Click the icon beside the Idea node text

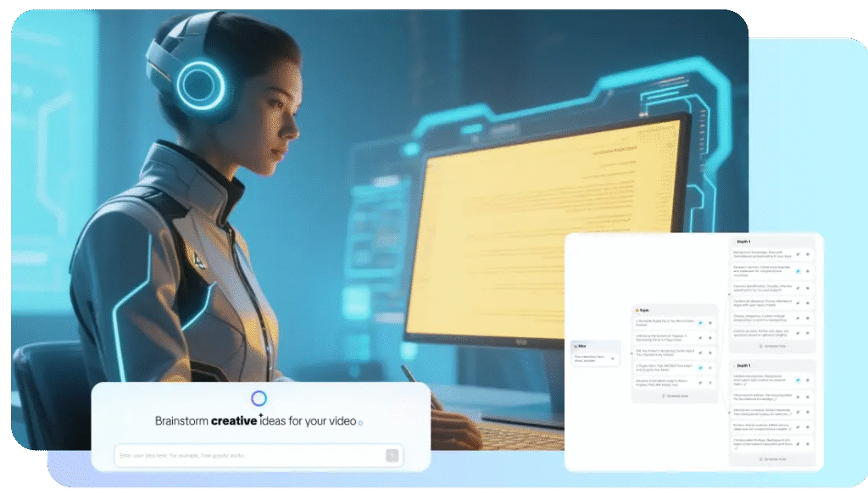[613, 358]
